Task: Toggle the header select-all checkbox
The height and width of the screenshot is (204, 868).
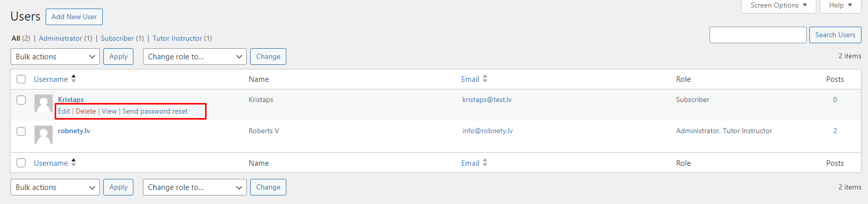Action: [21, 79]
